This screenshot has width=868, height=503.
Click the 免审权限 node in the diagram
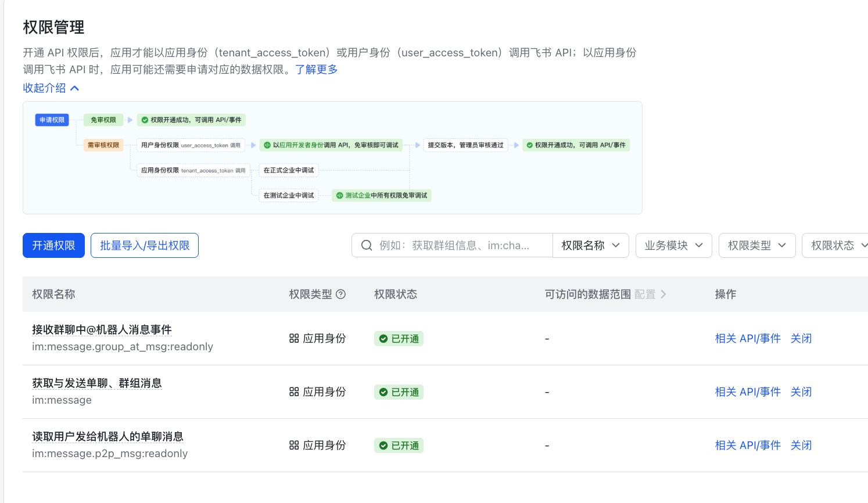coord(103,120)
